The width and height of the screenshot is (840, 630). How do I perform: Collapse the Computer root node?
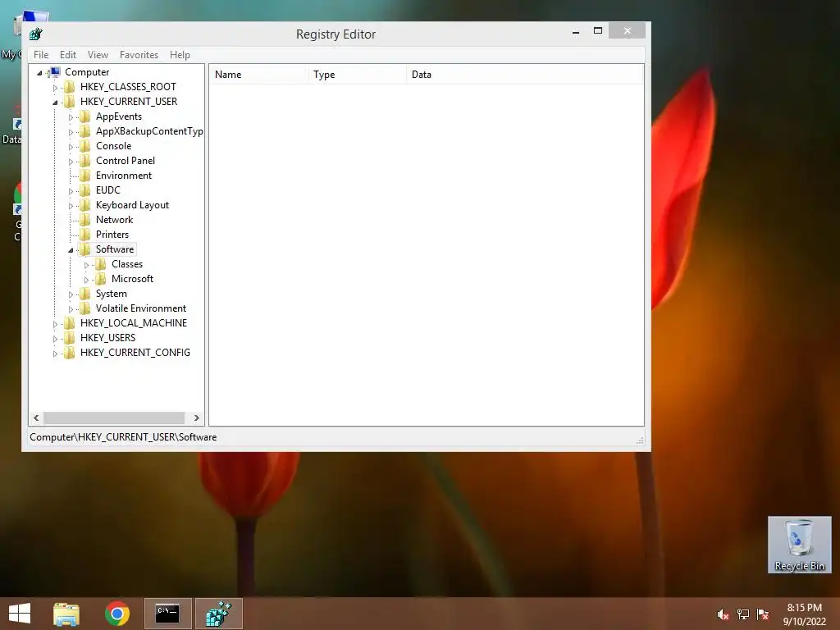(x=39, y=73)
